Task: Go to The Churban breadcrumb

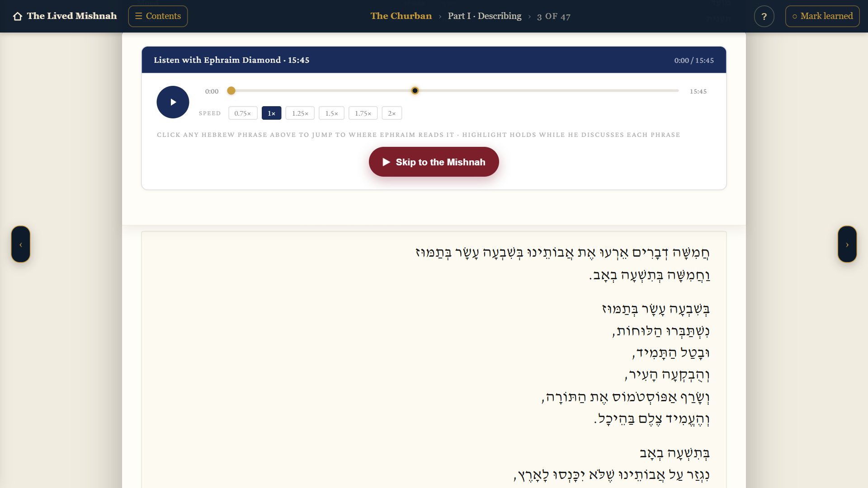Action: 401,16
